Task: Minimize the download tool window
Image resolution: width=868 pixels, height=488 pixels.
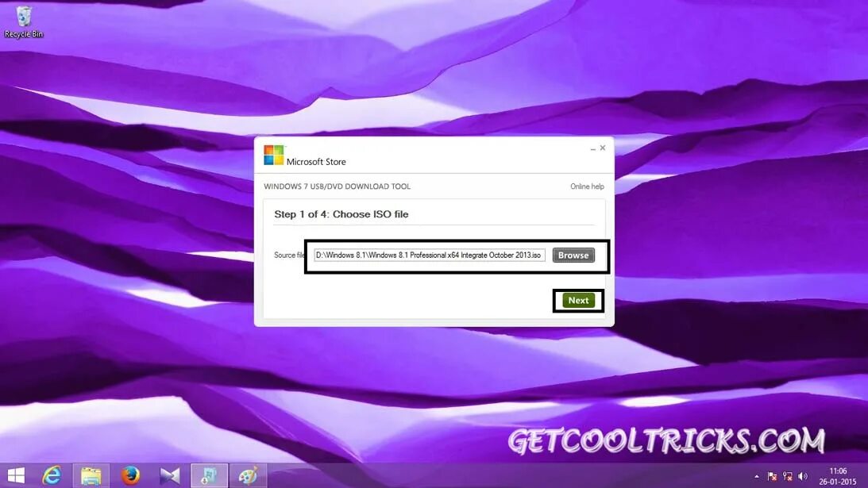Action: pos(593,148)
